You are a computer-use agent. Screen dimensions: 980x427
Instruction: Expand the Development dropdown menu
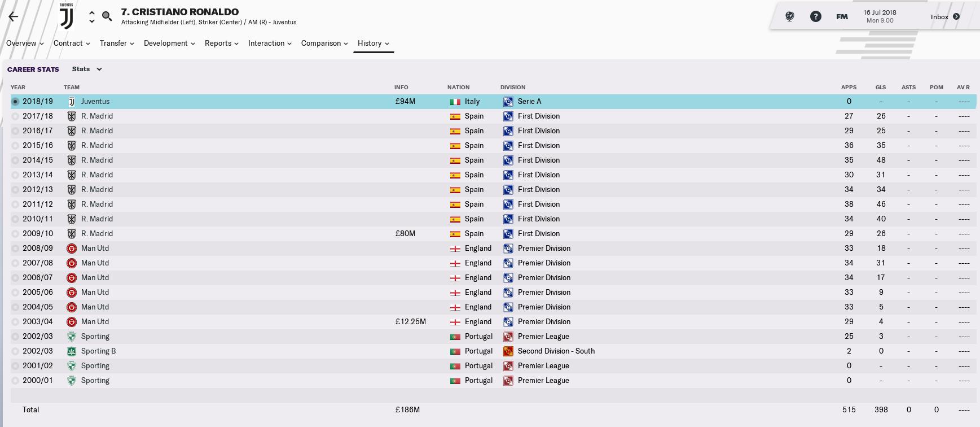(169, 43)
